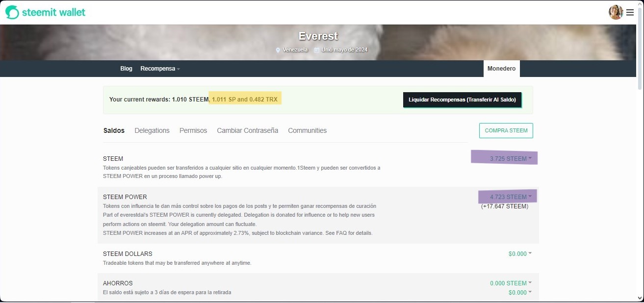Click the STEEM DOLLARS heading

click(x=128, y=254)
